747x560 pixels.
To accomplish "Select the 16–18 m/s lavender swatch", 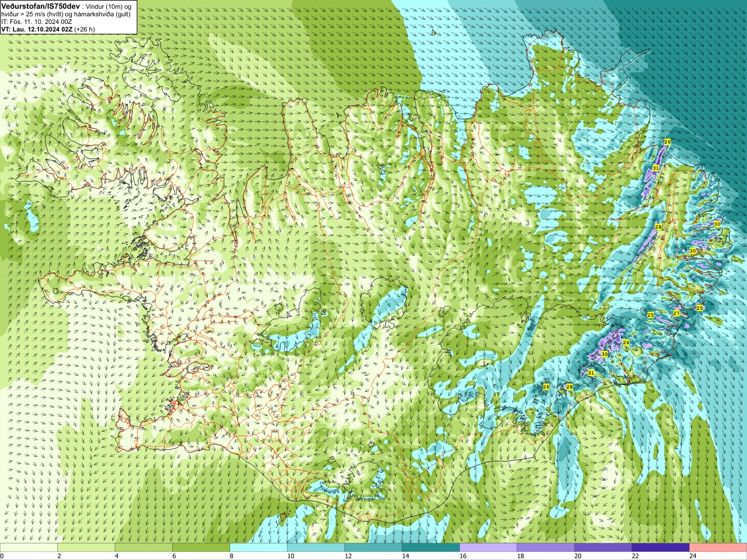I will pos(488,547).
